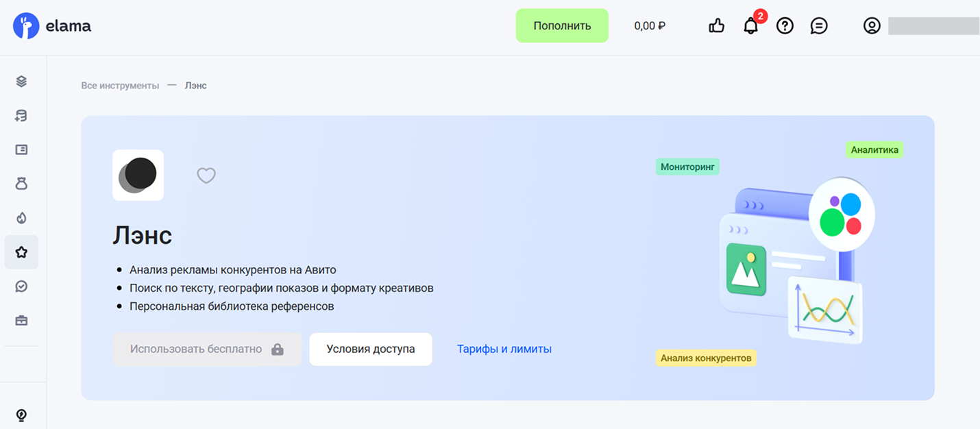Click the database coins sidebar icon

(21, 116)
